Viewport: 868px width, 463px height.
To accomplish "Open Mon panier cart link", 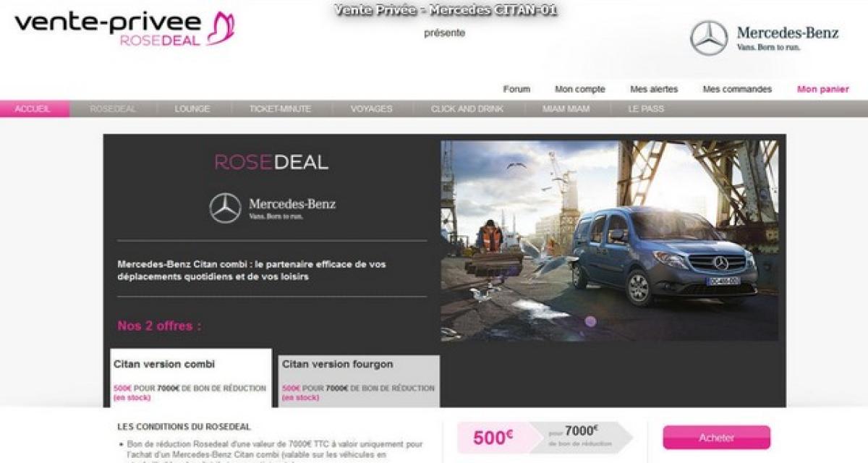I will click(x=822, y=90).
